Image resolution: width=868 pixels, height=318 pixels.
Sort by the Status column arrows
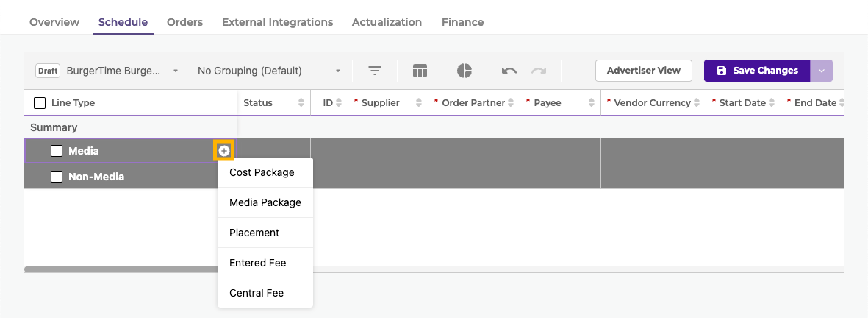(301, 103)
